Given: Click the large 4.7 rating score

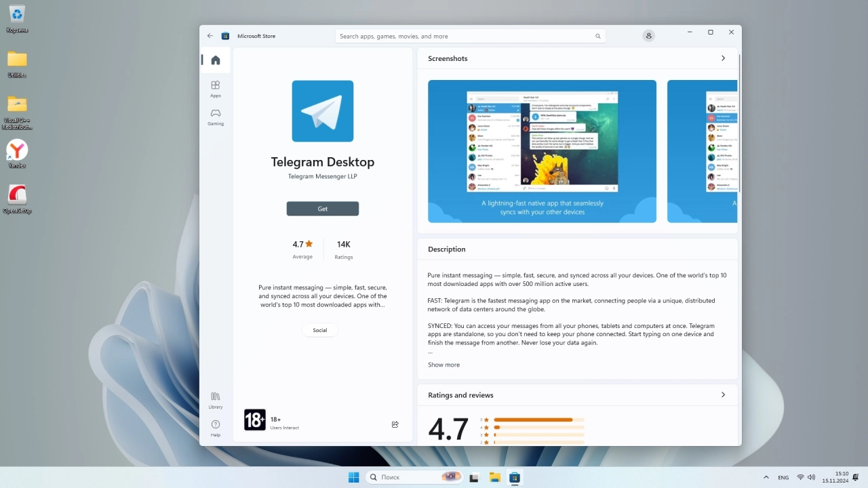Looking at the screenshot, I should point(448,429).
